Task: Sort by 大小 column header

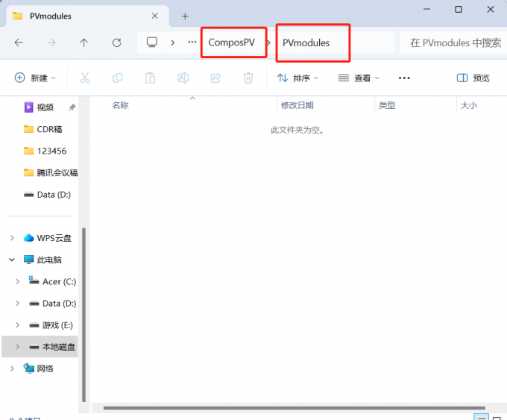Action: tap(468, 105)
